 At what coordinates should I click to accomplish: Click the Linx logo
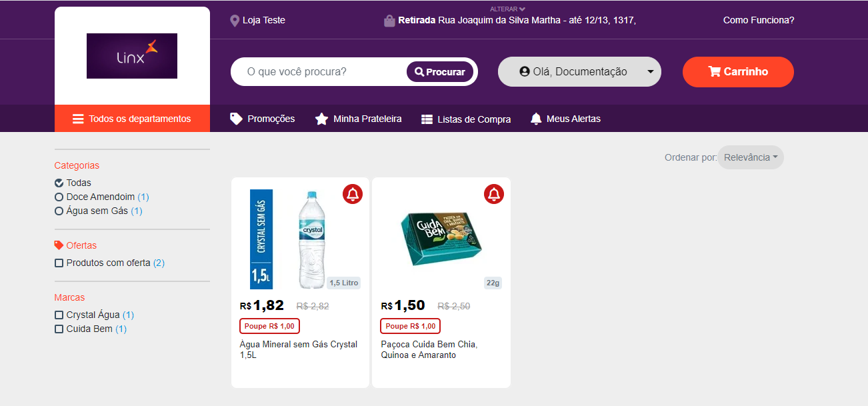click(132, 56)
